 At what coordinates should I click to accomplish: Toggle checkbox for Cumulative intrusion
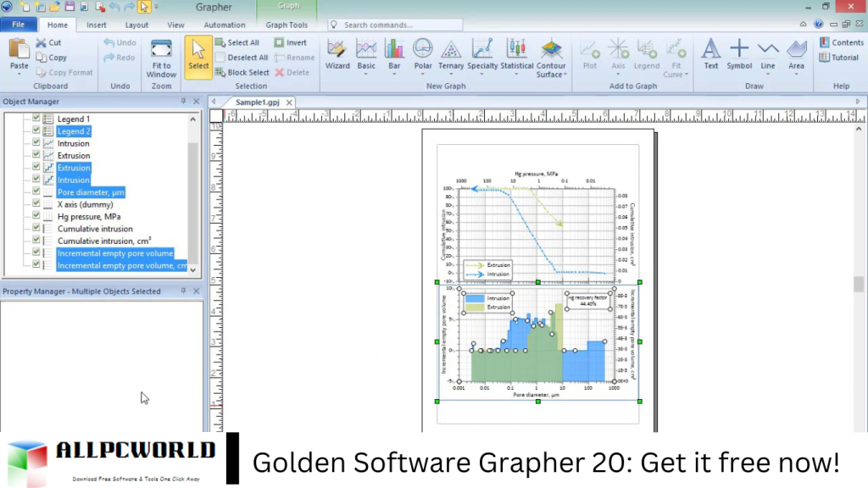36,228
